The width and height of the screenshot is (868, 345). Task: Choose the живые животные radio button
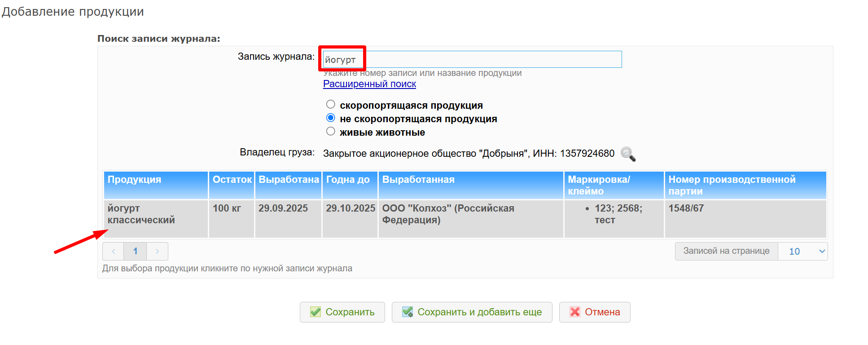click(331, 132)
